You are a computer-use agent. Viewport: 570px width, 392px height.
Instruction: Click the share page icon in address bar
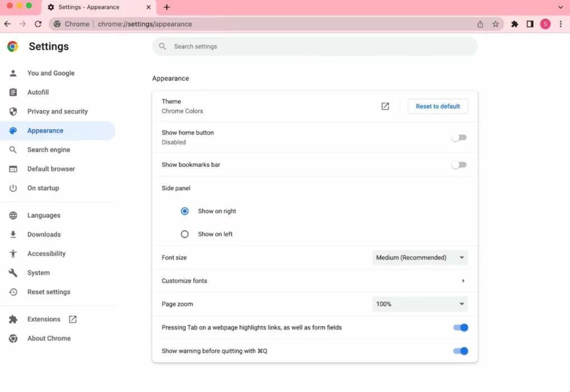tap(480, 24)
